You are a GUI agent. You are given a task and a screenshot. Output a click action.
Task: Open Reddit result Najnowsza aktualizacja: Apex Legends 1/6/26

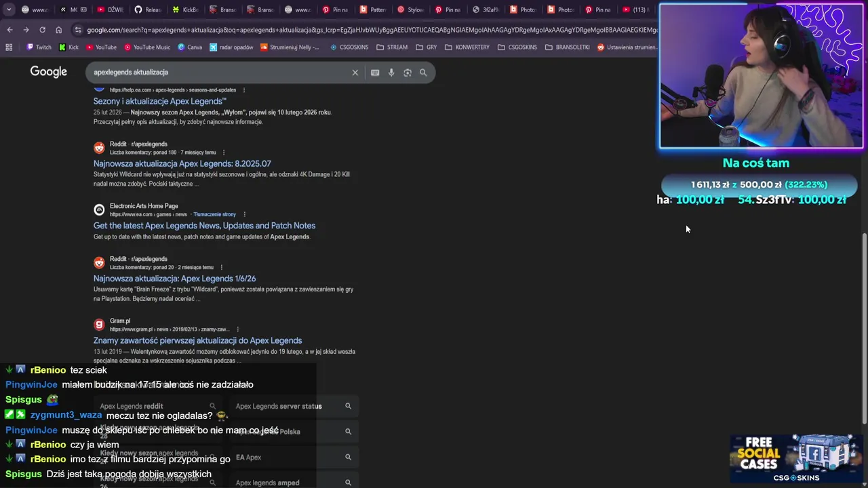point(174,279)
